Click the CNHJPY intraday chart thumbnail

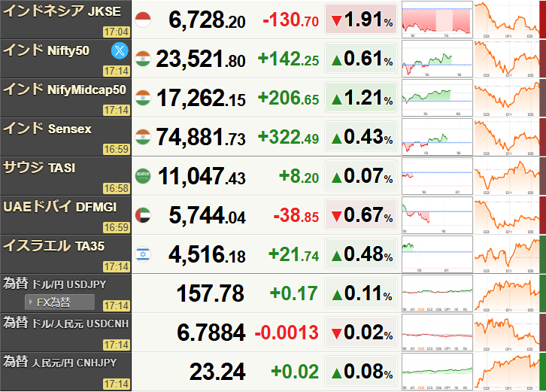437,372
